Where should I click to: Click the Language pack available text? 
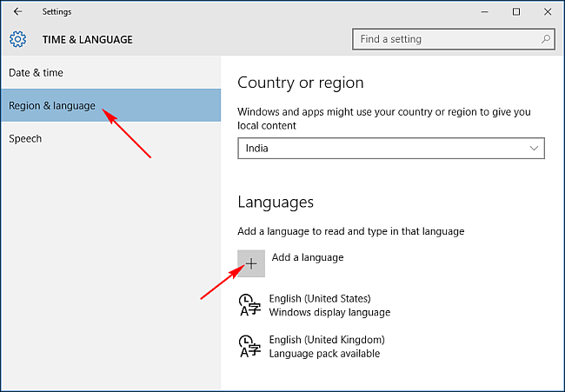coord(324,354)
